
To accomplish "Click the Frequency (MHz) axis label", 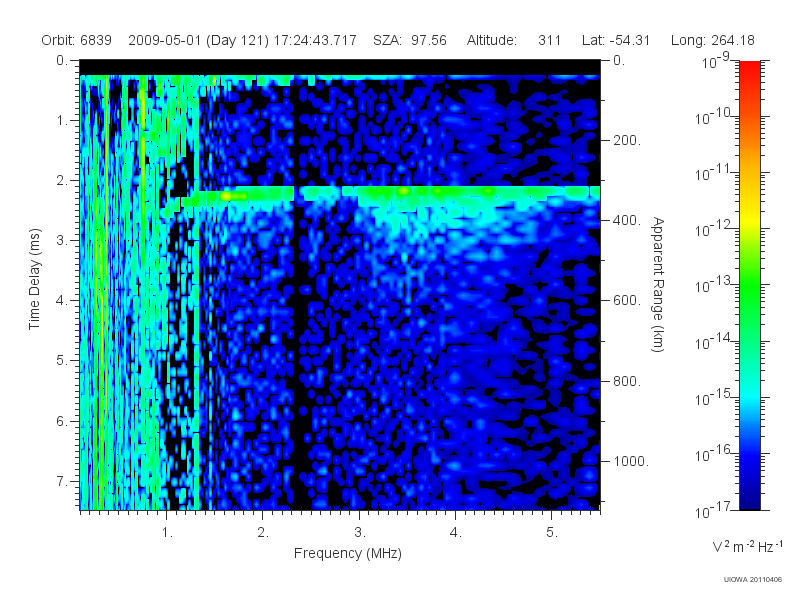I will click(x=347, y=553).
